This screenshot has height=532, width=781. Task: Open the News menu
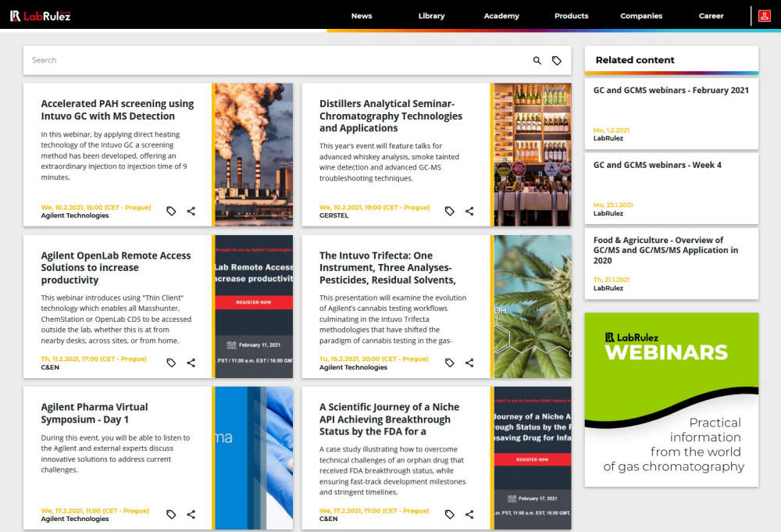[362, 16]
